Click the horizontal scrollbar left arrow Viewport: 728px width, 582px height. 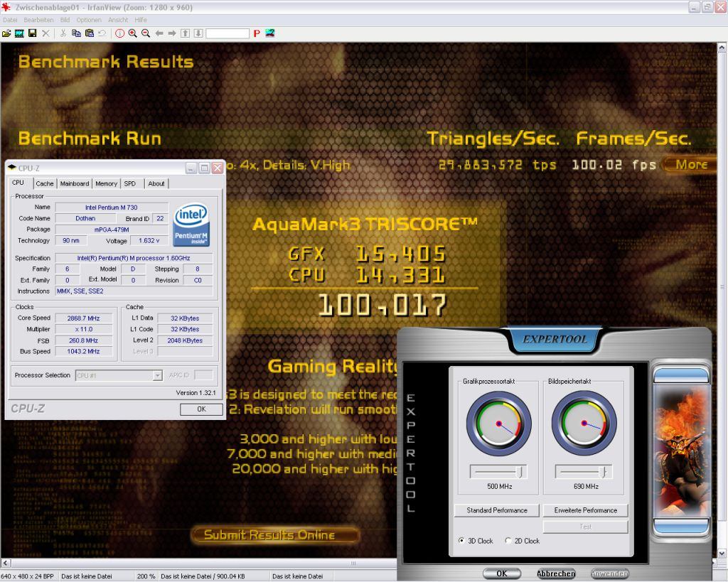[x=5, y=563]
